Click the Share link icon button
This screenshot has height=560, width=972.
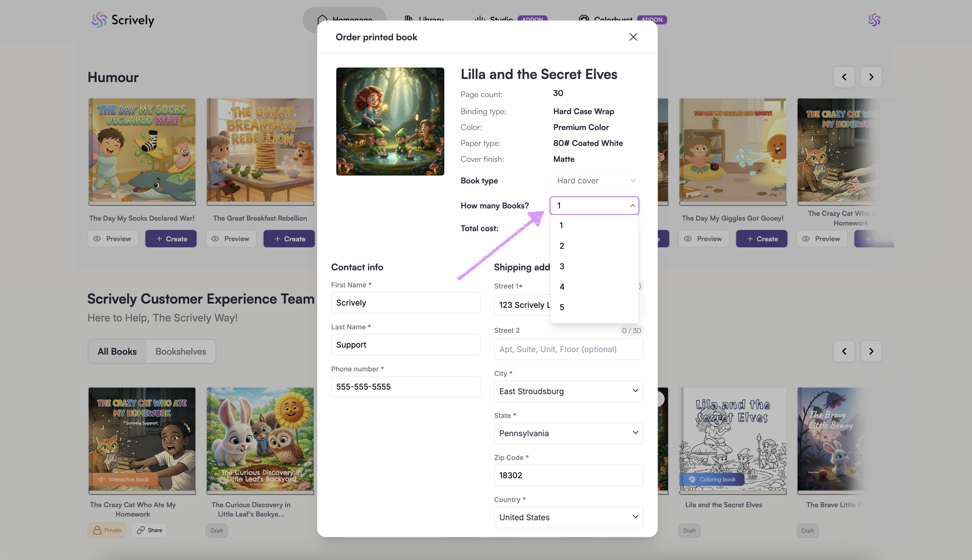149,530
